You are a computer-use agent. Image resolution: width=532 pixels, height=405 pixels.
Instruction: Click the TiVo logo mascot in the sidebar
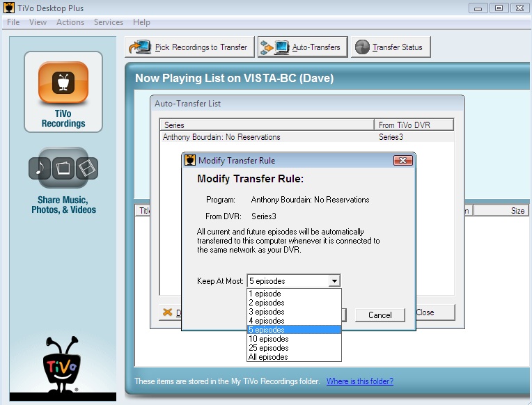point(62,365)
